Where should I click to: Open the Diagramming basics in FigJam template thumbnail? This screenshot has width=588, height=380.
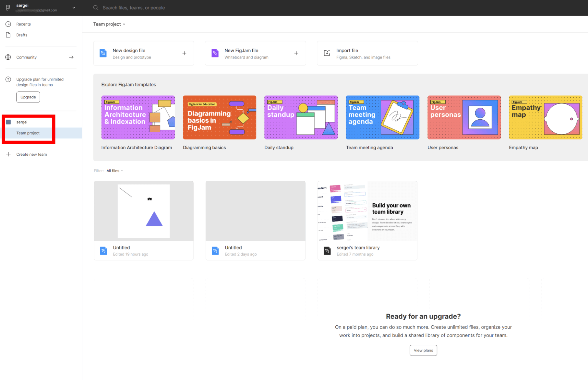[x=219, y=117]
